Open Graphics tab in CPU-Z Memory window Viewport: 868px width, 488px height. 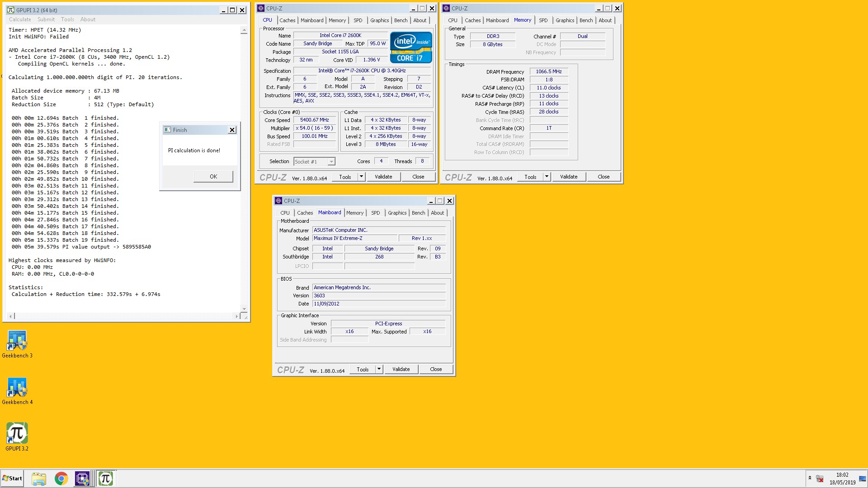(x=565, y=20)
